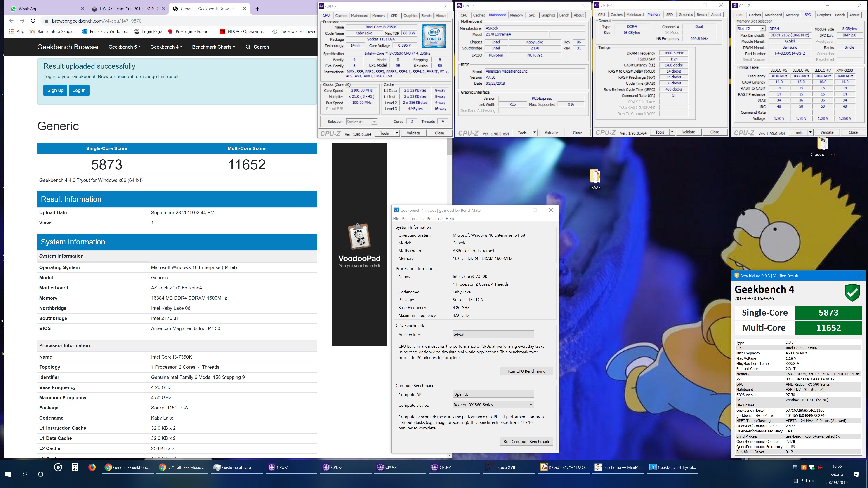Open the Compute Device Radeon dropdown
Image resolution: width=868 pixels, height=488 pixels.
click(493, 404)
